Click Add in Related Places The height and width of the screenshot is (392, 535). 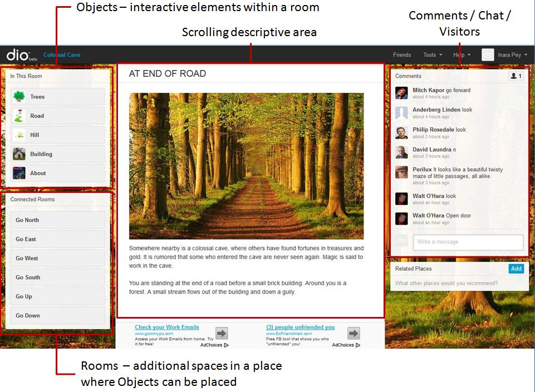pyautogui.click(x=516, y=269)
